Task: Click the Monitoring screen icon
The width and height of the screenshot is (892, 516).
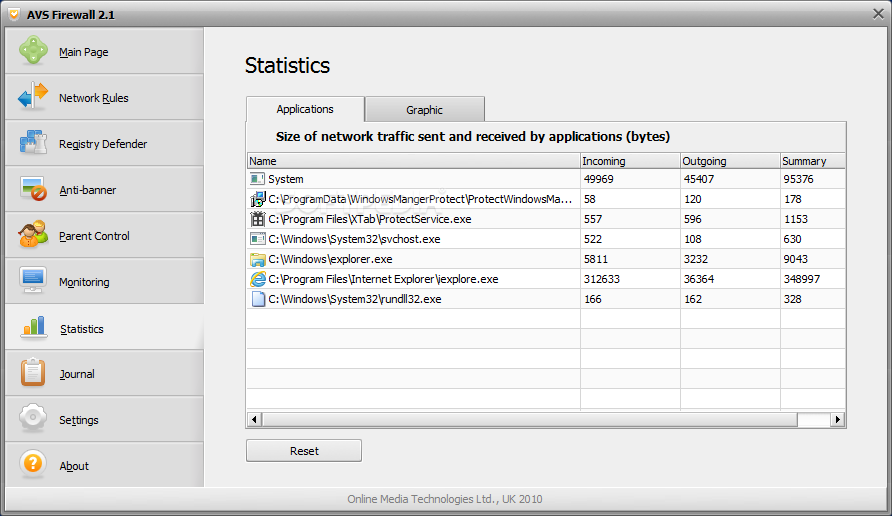Action: (33, 280)
